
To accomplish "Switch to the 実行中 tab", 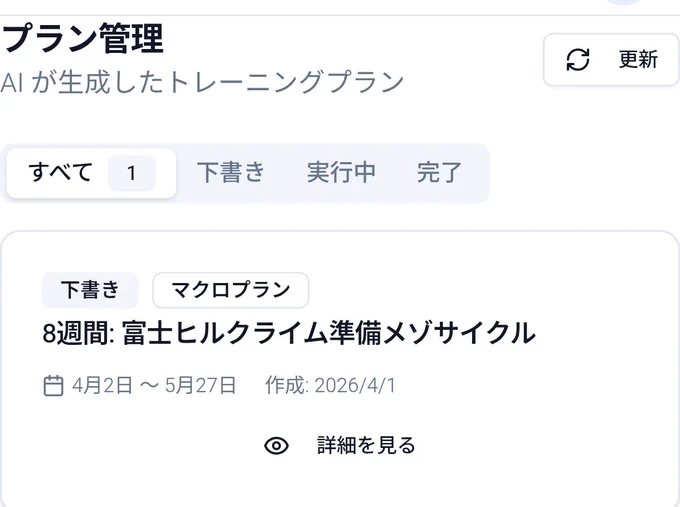I will pos(341,173).
